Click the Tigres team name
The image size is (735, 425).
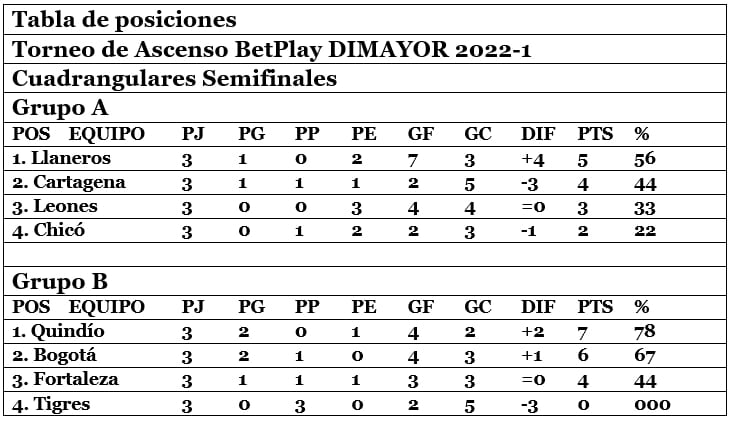click(x=63, y=404)
